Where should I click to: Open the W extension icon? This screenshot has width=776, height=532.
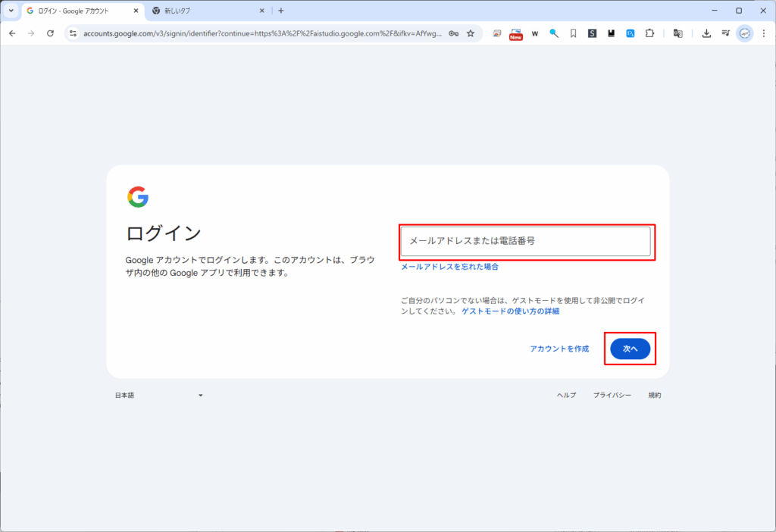point(535,33)
